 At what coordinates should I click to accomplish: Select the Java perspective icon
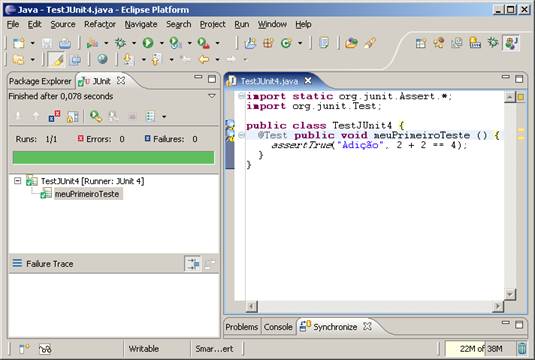pos(511,43)
